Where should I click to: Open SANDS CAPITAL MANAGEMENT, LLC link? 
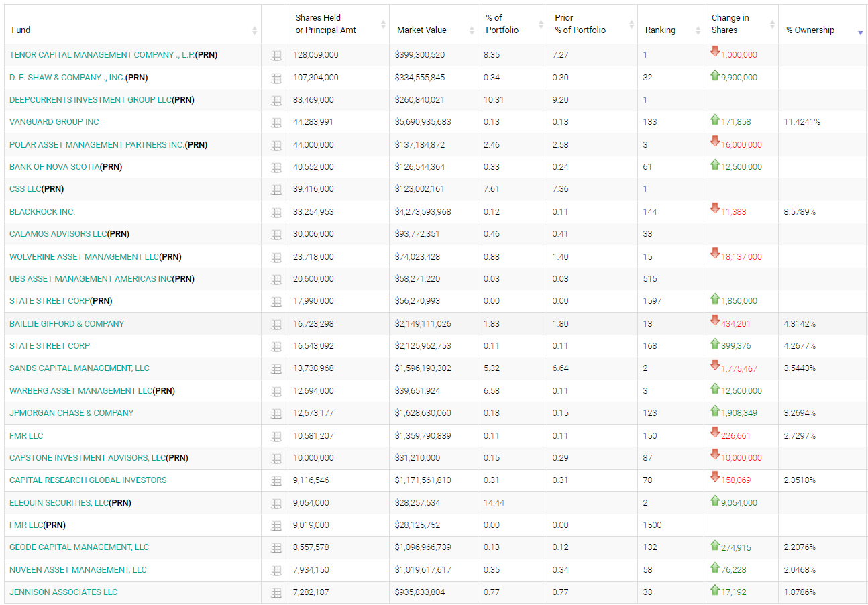point(79,368)
